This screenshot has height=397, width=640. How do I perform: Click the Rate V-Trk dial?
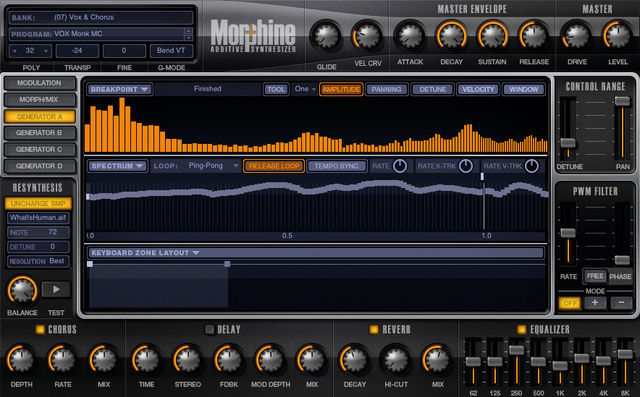coord(531,166)
